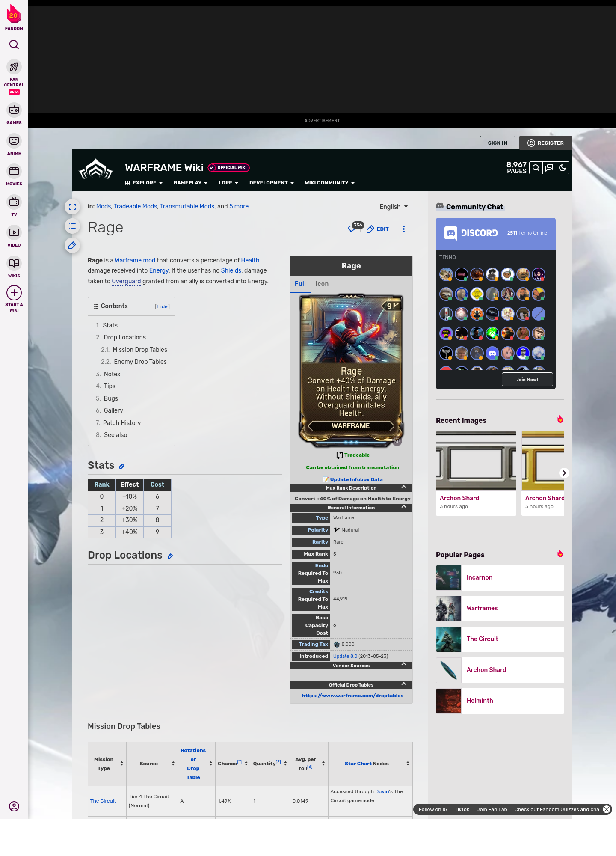
Task: Open the Wikis book icon
Action: coord(14,263)
